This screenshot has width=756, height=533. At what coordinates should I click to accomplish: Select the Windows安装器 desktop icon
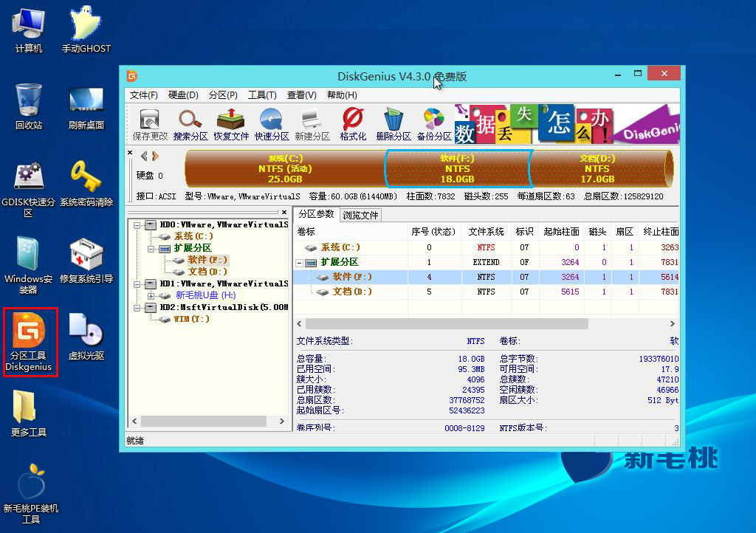pyautogui.click(x=29, y=266)
